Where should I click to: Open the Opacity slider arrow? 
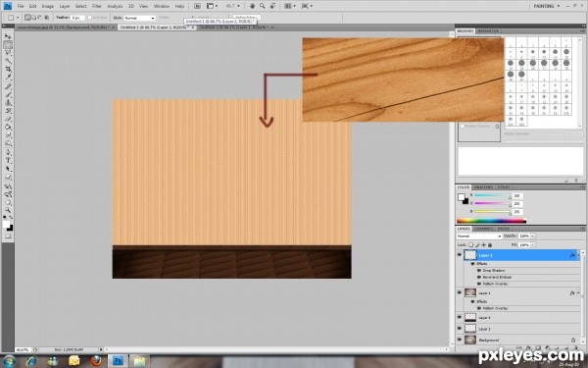[x=533, y=236]
